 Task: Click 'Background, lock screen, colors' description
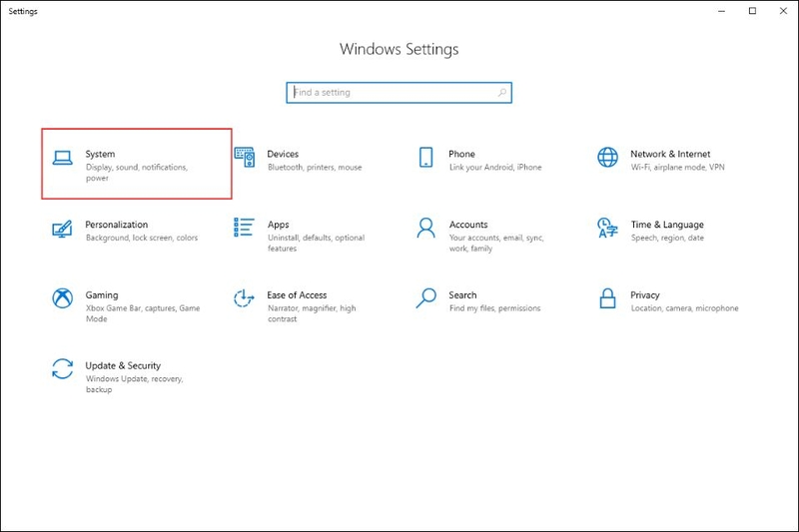pos(142,238)
